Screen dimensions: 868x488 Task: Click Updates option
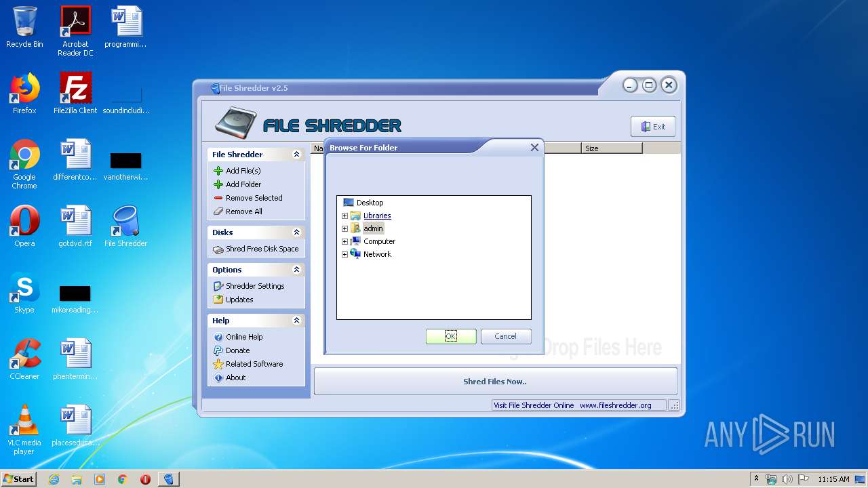pyautogui.click(x=233, y=300)
